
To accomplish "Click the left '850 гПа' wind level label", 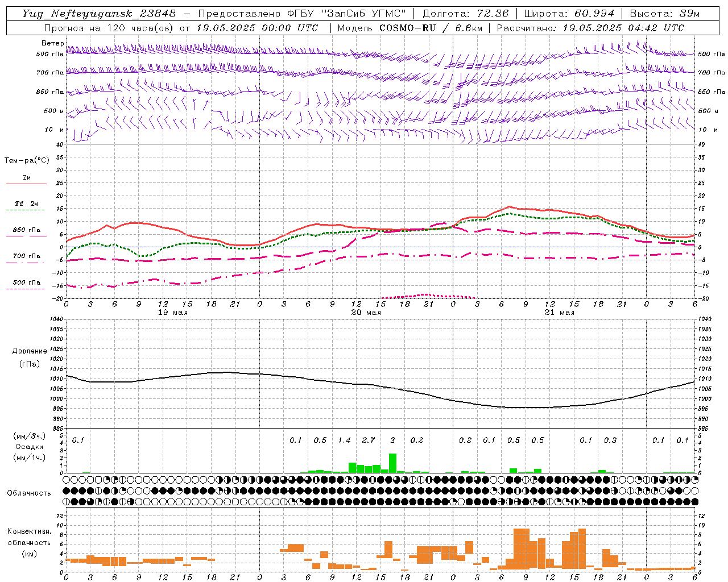I will (x=50, y=92).
